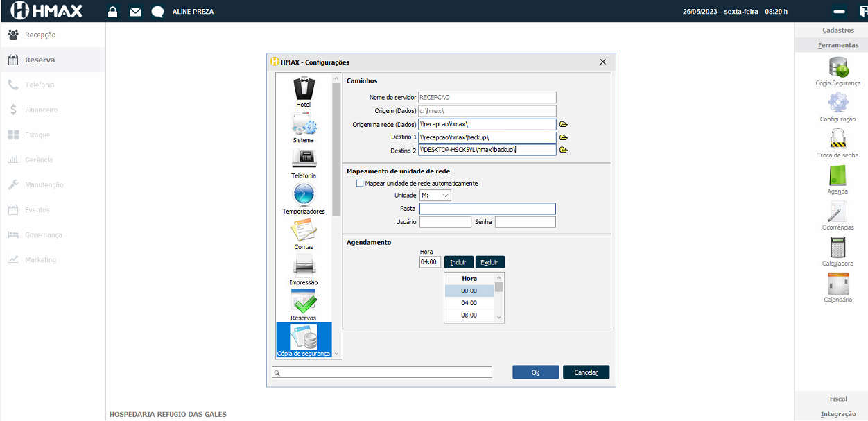Click the Incluir button

click(x=458, y=262)
